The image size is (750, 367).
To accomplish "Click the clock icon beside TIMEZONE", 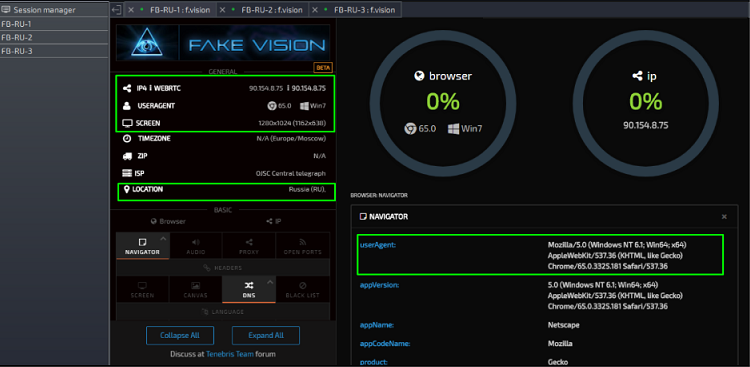I will (127, 138).
